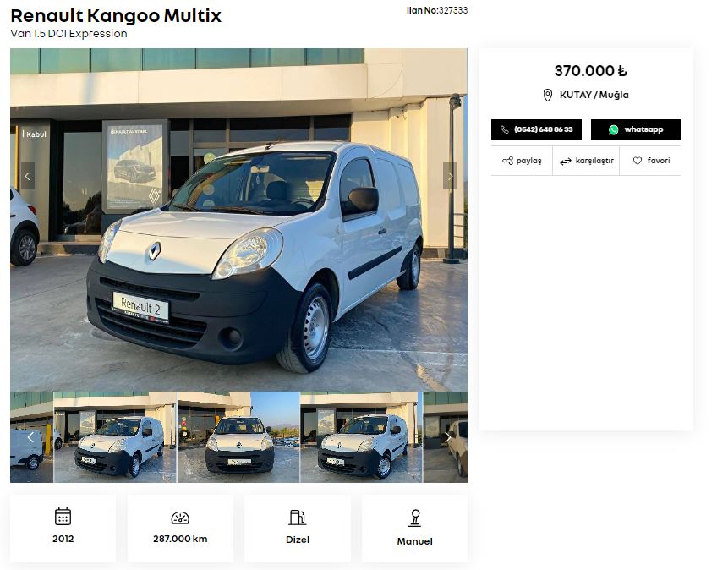Click the gear shift icon above Manuel

pyautogui.click(x=414, y=518)
